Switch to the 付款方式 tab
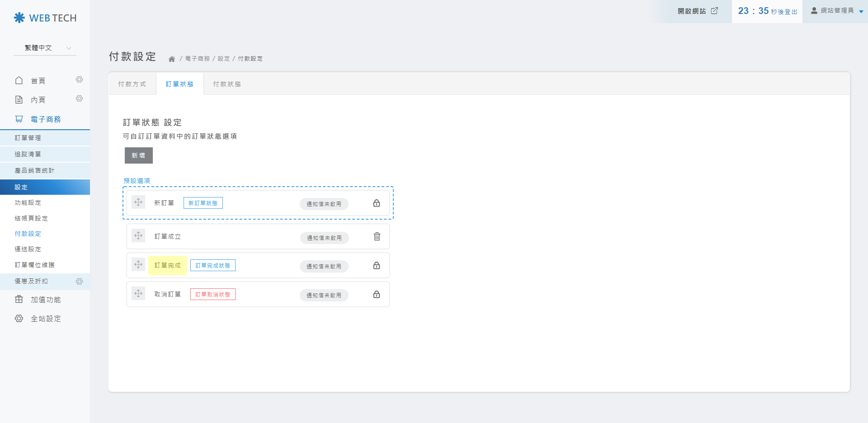The width and height of the screenshot is (868, 423). [132, 84]
